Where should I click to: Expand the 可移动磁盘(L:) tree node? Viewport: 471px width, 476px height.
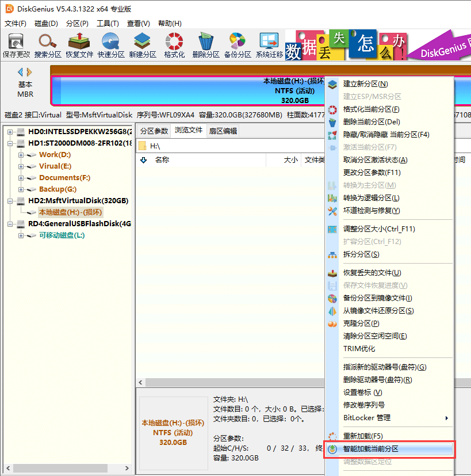tap(20, 235)
